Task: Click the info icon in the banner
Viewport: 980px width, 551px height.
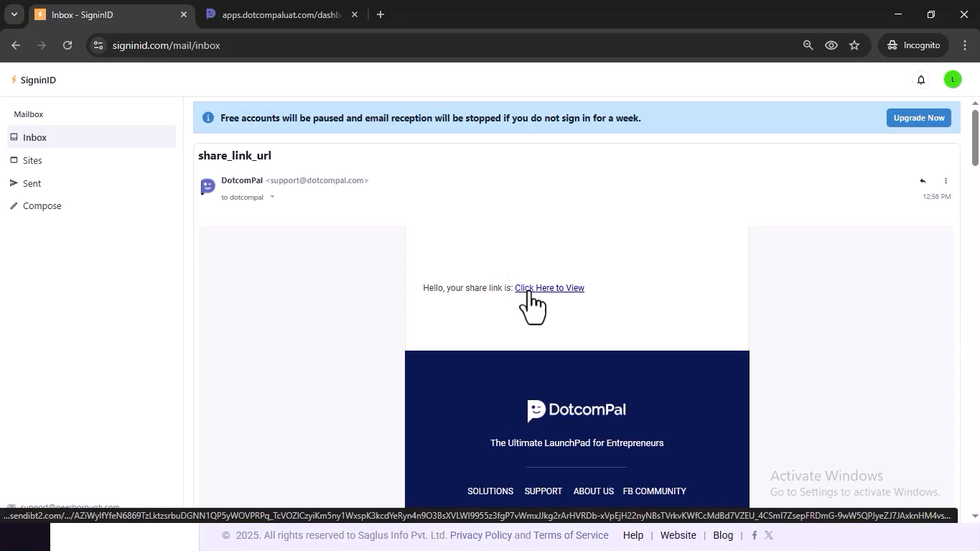Action: [207, 118]
